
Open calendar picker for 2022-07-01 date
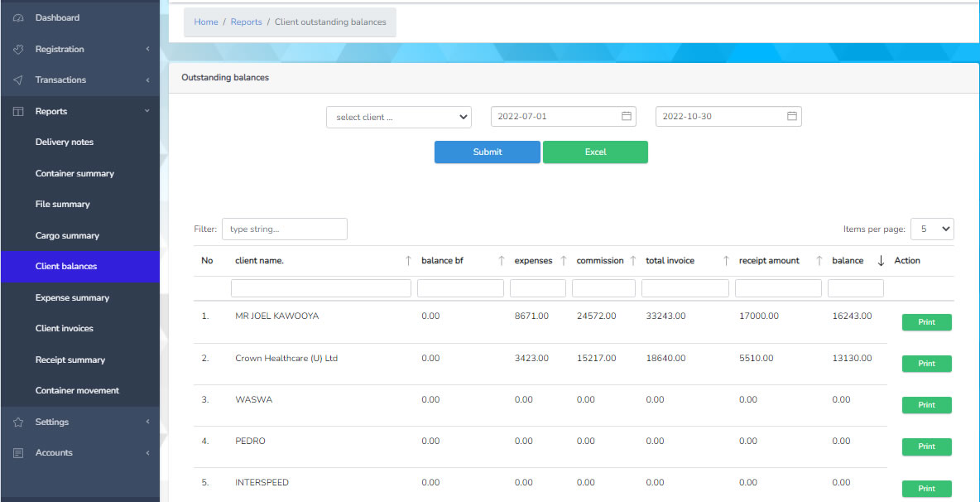(627, 116)
